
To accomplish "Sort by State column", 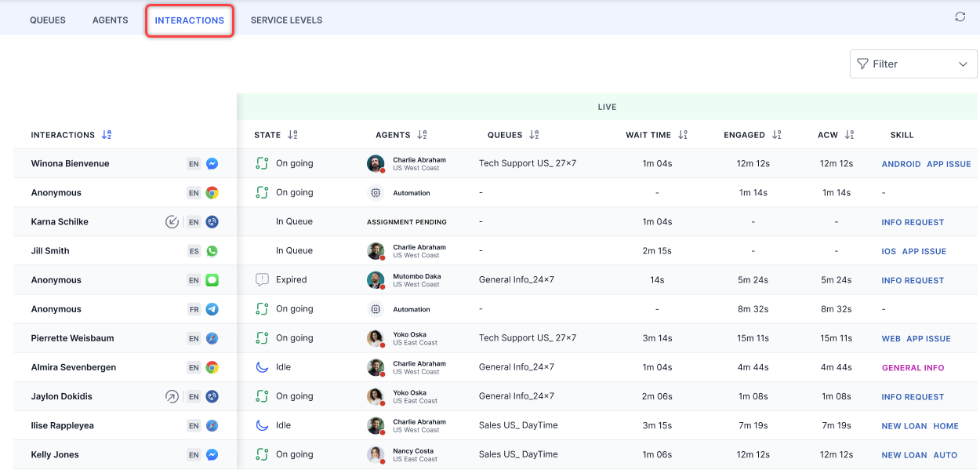I will (x=292, y=135).
